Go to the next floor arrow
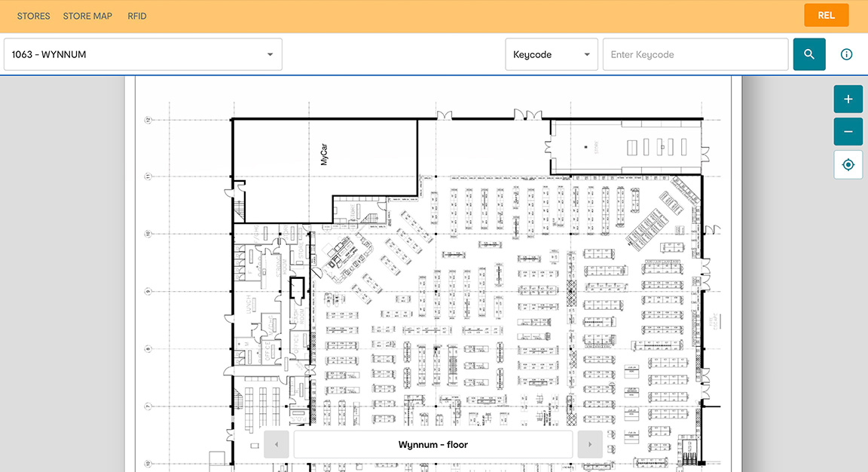Screen dimensions: 868x472 coord(589,445)
